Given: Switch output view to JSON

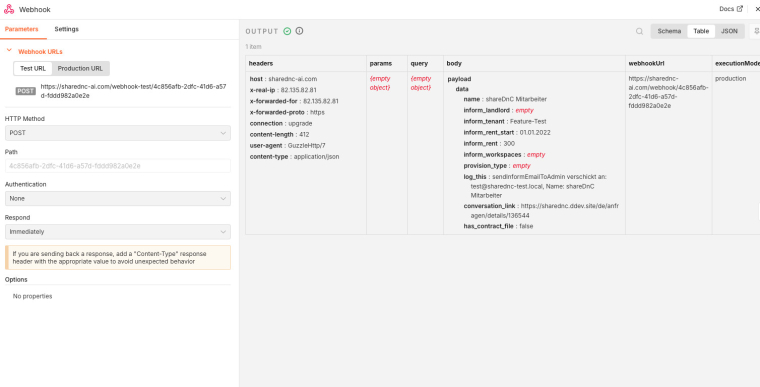Looking at the screenshot, I should coord(729,31).
